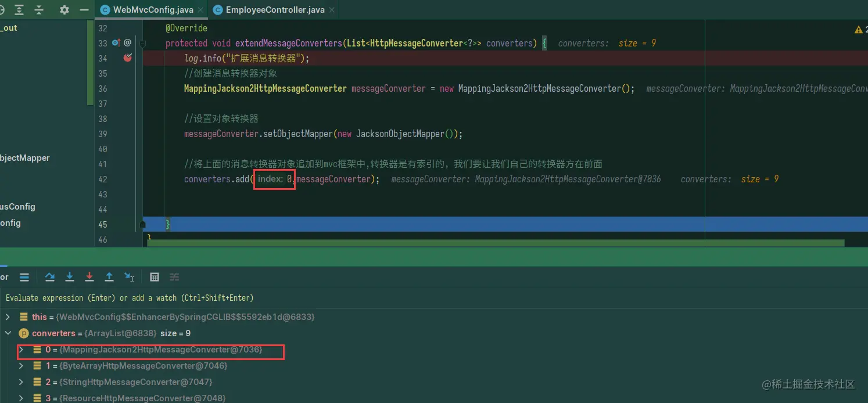Click the 'bjectMapper' entry in the project tree
The height and width of the screenshot is (403, 868).
pyautogui.click(x=25, y=158)
